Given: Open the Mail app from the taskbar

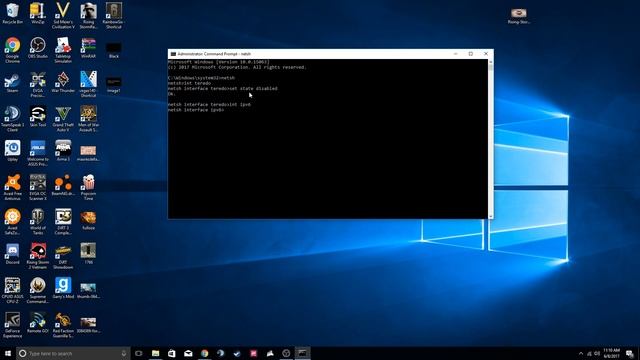Looking at the screenshot, I should [x=188, y=353].
